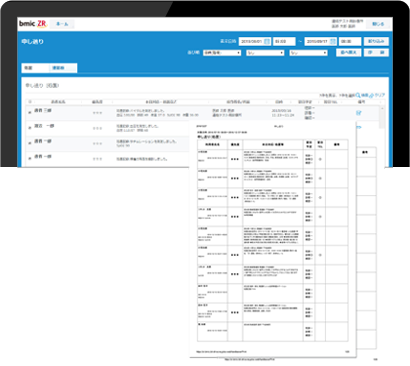
Task: Open the start date calendar picker
Action: (x=267, y=41)
